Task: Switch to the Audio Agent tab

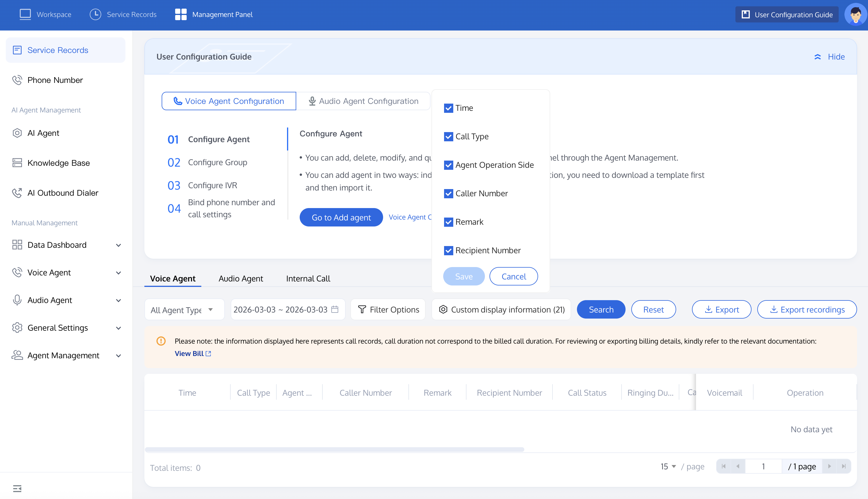Action: tap(241, 278)
